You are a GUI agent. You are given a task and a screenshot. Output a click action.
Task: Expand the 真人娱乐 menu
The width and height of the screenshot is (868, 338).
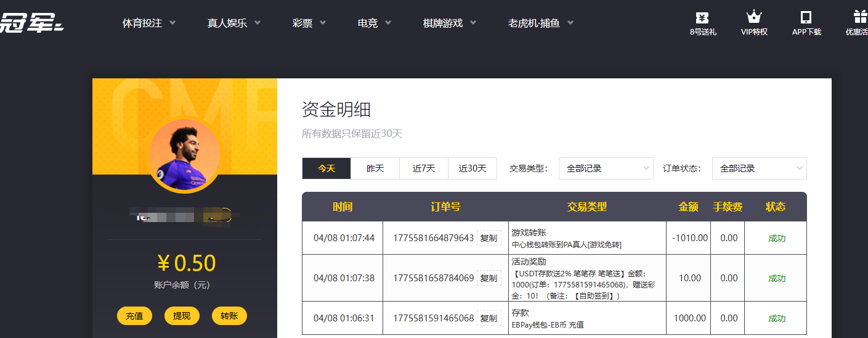click(233, 23)
